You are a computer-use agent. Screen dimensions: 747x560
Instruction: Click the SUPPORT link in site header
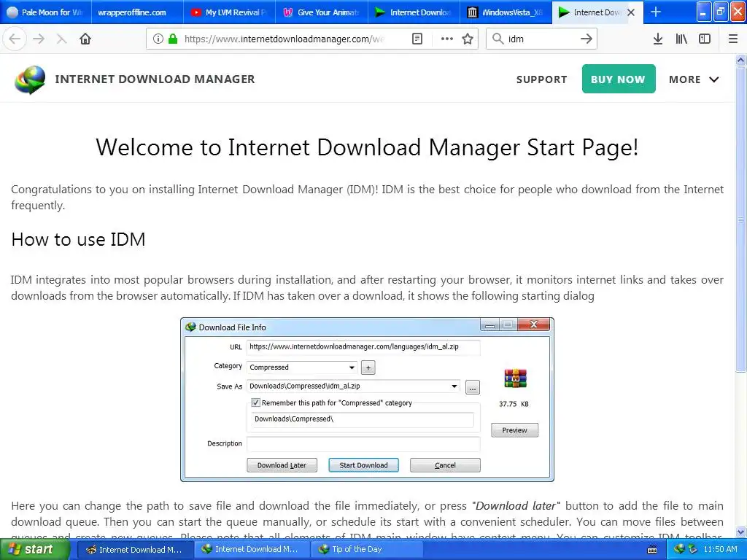pos(542,79)
